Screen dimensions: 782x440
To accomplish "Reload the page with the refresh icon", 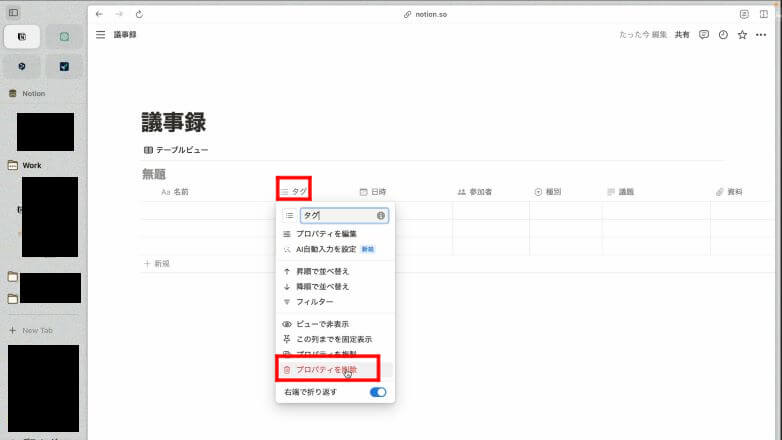I will (x=139, y=14).
